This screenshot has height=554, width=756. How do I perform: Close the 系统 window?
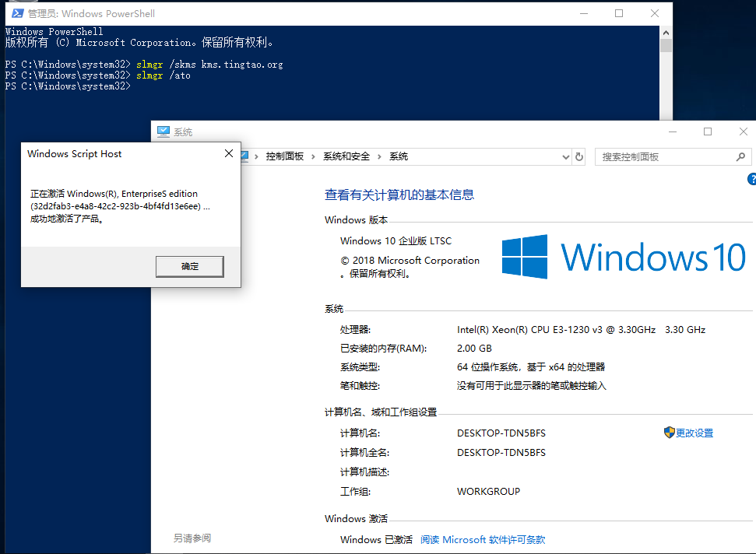tap(743, 131)
